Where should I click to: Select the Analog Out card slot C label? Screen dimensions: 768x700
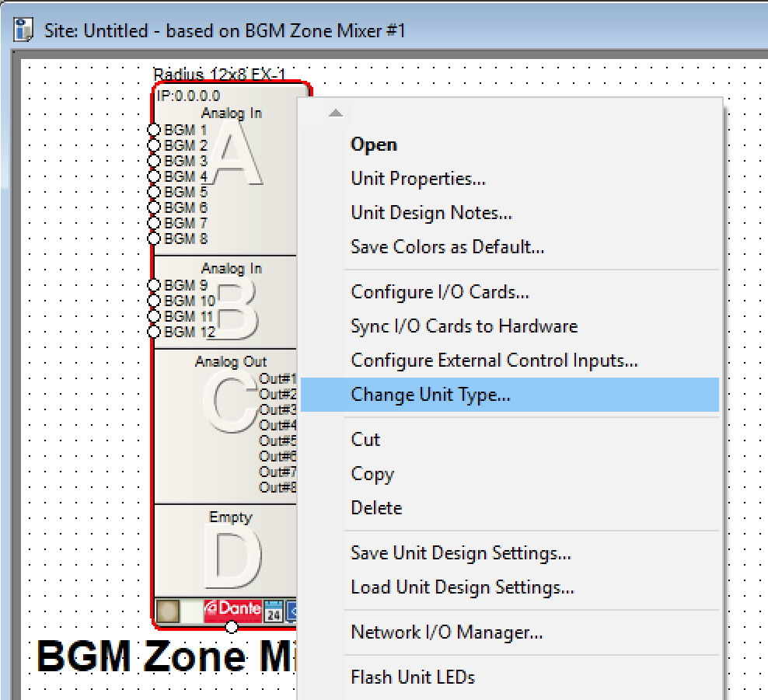tap(231, 361)
